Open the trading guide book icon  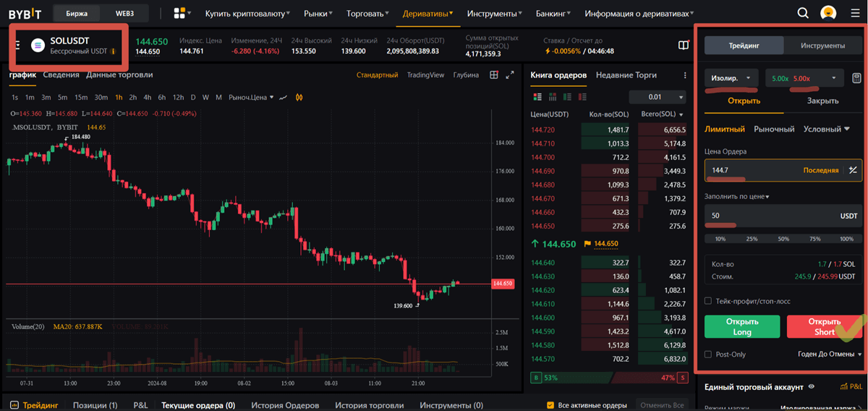(684, 45)
